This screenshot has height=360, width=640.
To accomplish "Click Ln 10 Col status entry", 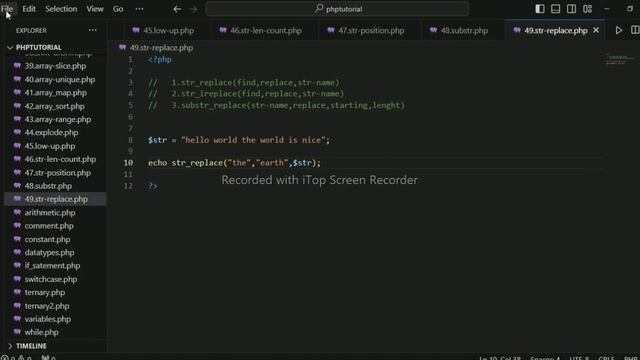I will click(500, 358).
